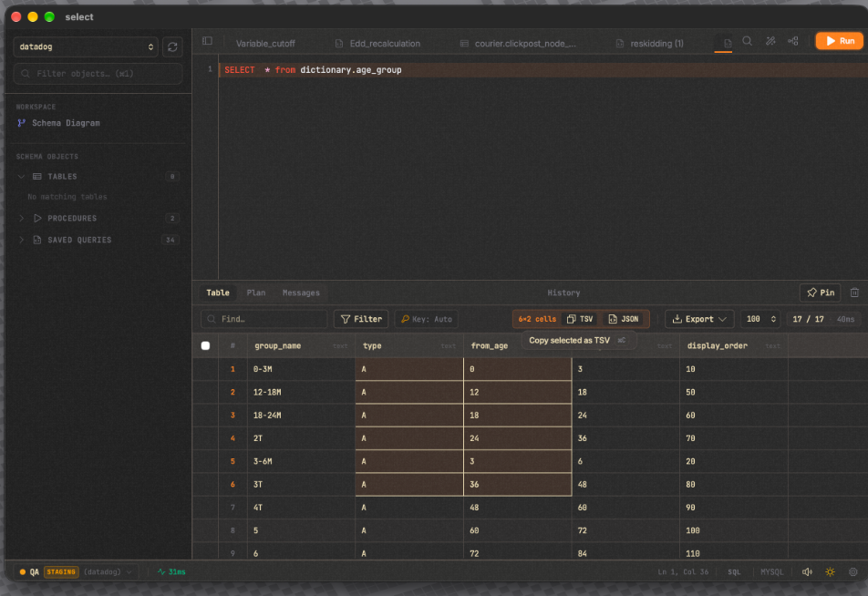The height and width of the screenshot is (596, 868).
Task: Toggle the sidebar panel icon
Action: click(x=207, y=41)
